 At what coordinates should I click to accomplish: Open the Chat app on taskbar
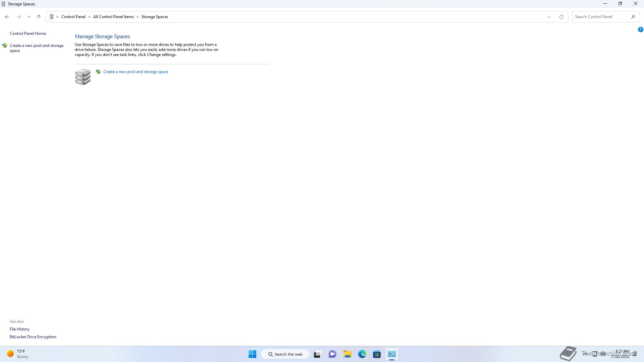(332, 354)
